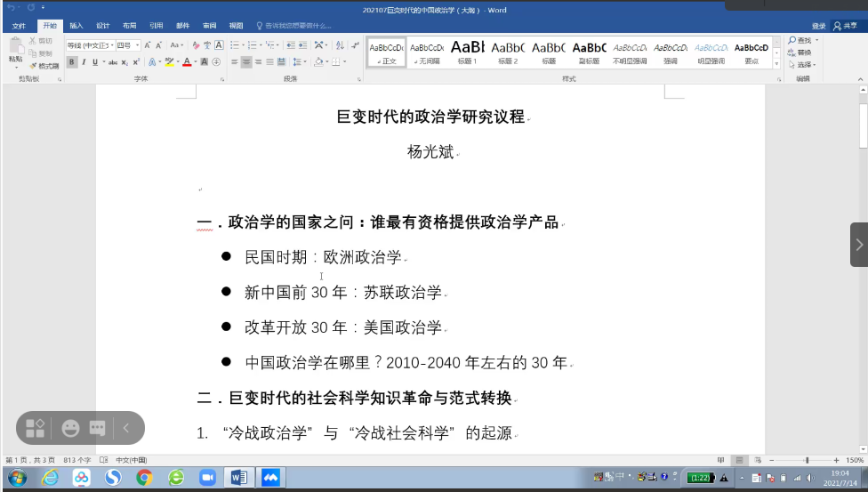Open Zoom app from the taskbar
Image resolution: width=868 pixels, height=492 pixels.
[x=208, y=478]
